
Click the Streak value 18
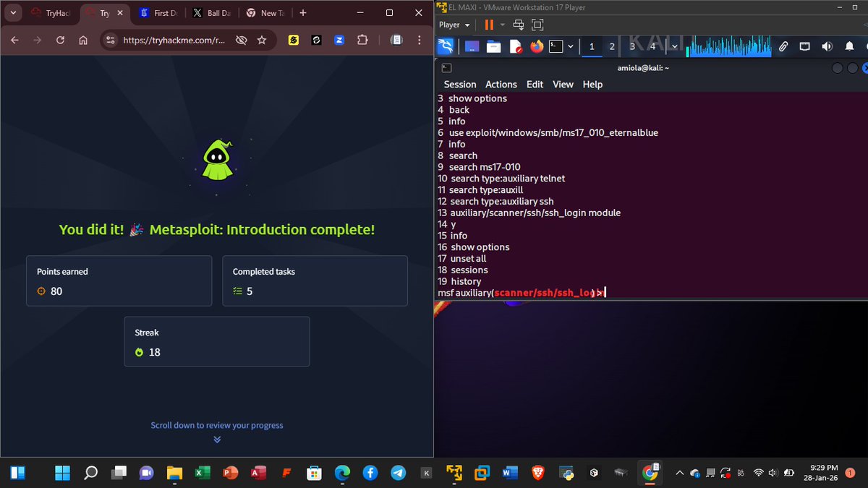coord(154,352)
